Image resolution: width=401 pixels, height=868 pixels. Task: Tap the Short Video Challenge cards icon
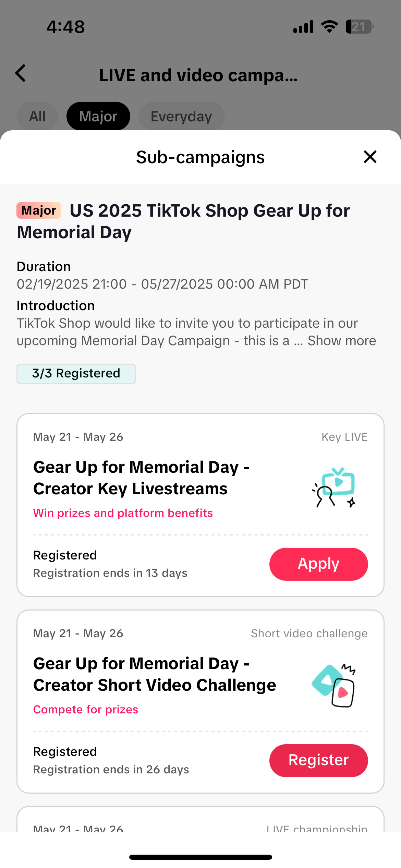[x=334, y=685]
